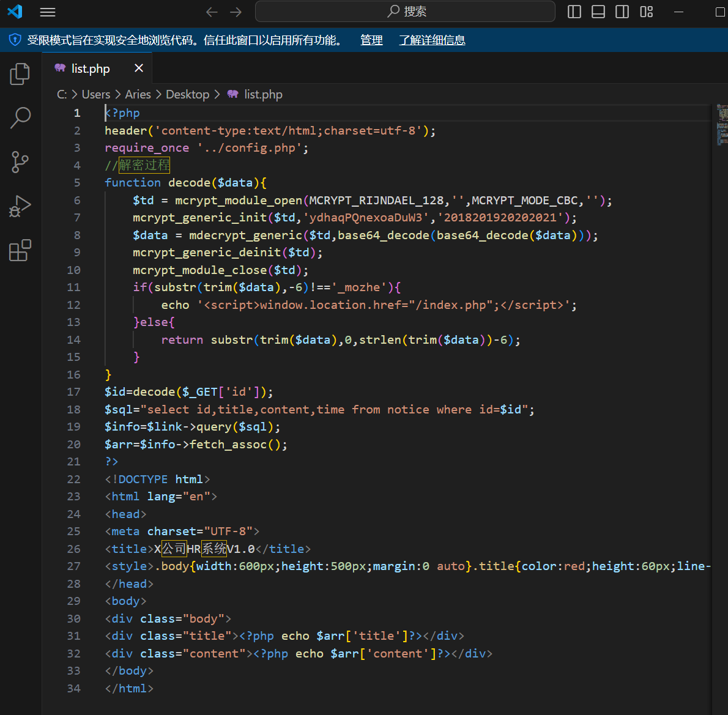Click 'mcrypt_module_close($td);' line
This screenshot has height=715, width=728.
[220, 270]
